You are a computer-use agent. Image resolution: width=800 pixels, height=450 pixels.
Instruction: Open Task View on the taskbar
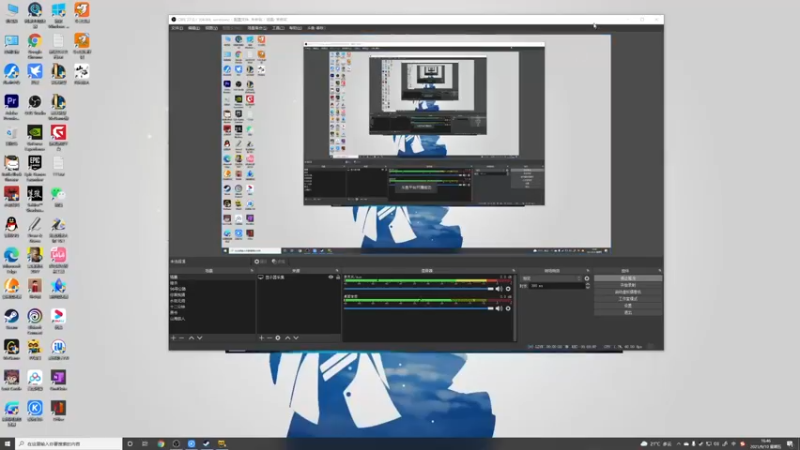pyautogui.click(x=145, y=444)
